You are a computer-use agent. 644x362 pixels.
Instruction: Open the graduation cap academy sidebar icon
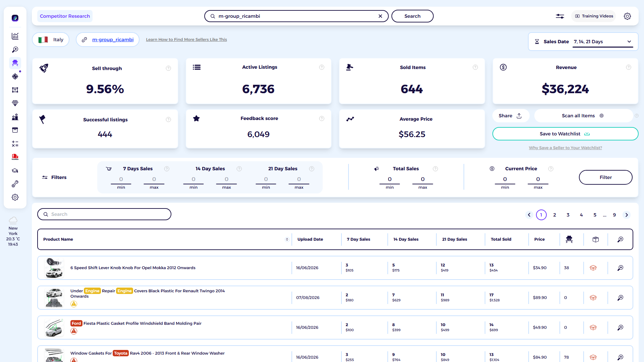[x=15, y=170]
